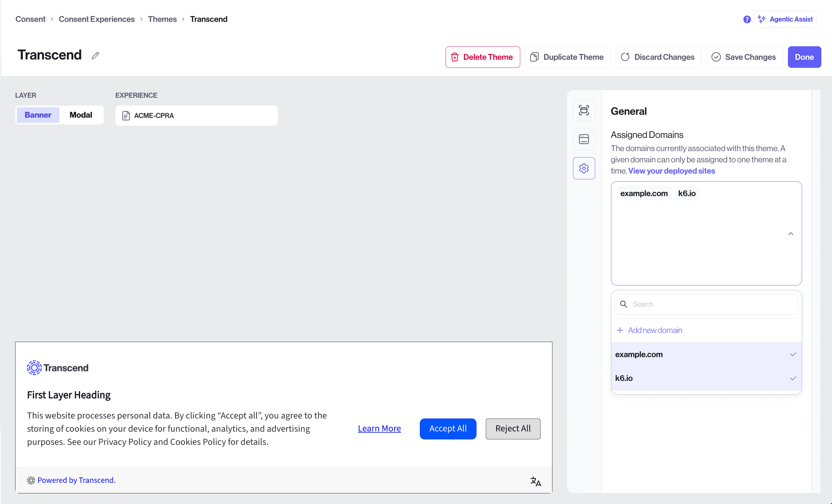Click the document icon in the Experience field
This screenshot has height=504, width=832.
click(x=126, y=116)
